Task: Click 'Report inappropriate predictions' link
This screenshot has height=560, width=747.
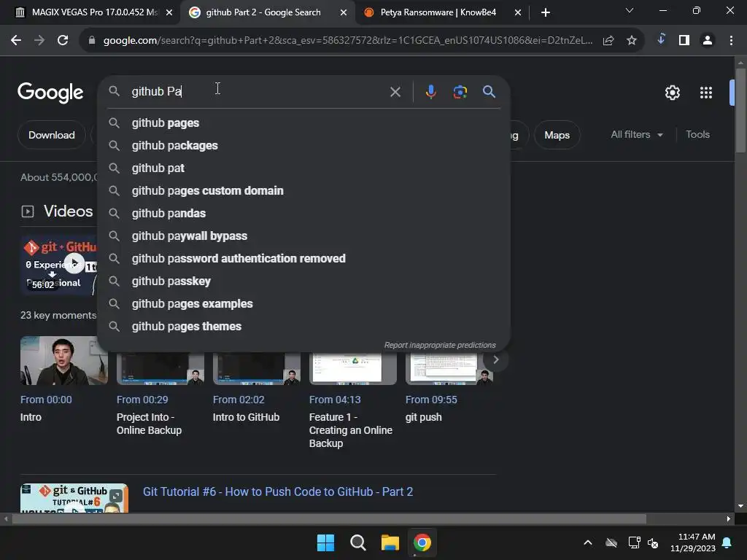Action: (440, 345)
